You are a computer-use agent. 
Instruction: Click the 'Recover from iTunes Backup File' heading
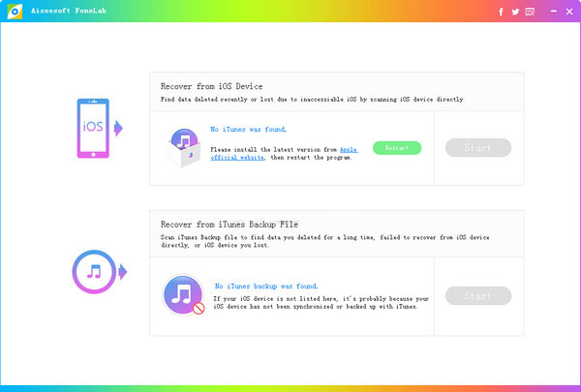229,225
